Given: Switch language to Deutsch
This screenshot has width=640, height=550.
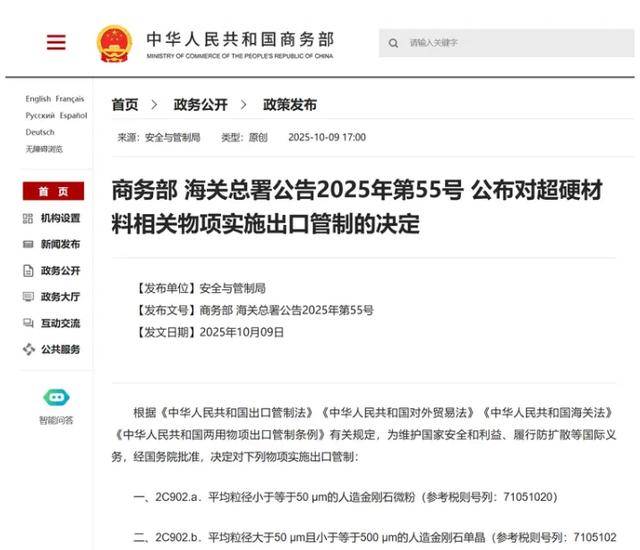Looking at the screenshot, I should (x=40, y=132).
